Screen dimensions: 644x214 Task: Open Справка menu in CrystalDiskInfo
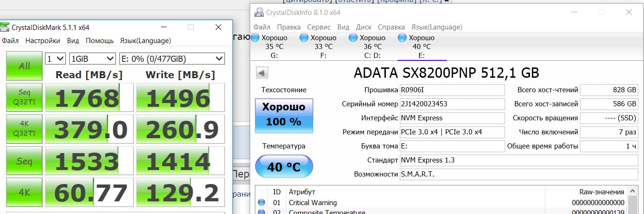[391, 27]
